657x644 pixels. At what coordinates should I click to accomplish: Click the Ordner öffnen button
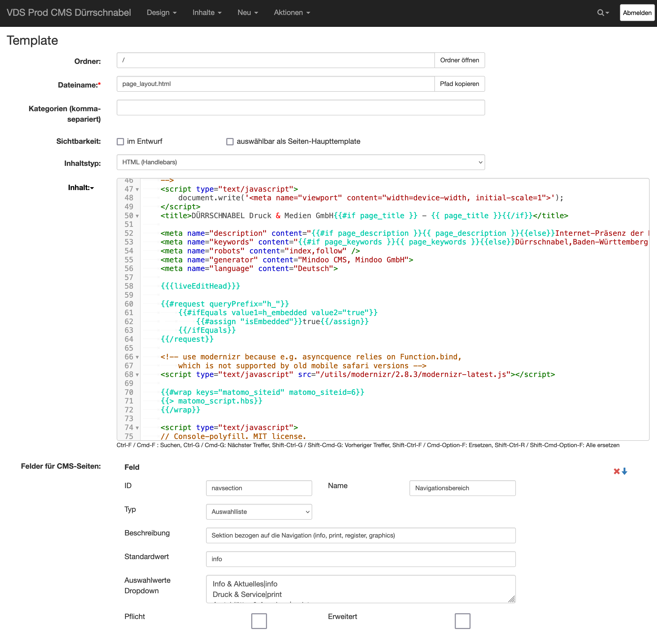click(460, 60)
